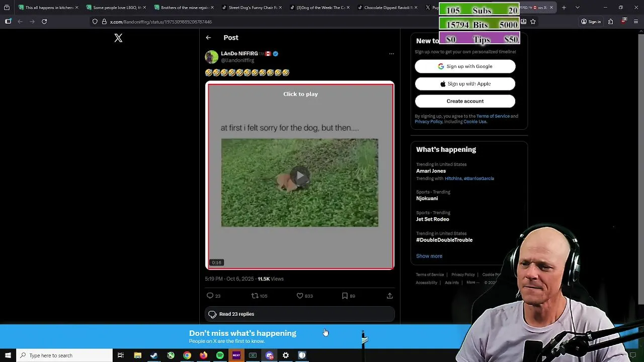Open LAnDo NIFFIRG profile avatar
Screen dimensions: 644x362
(x=211, y=57)
